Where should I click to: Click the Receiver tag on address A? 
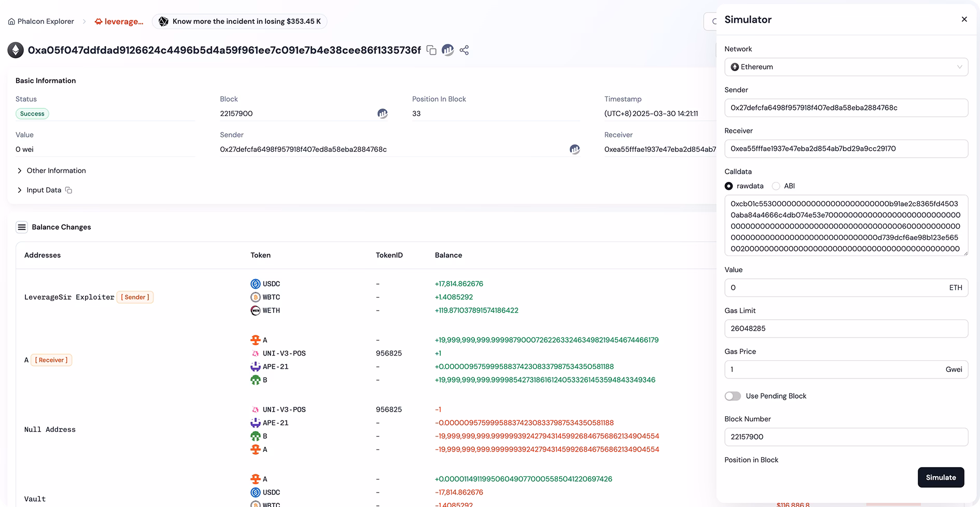[51, 360]
